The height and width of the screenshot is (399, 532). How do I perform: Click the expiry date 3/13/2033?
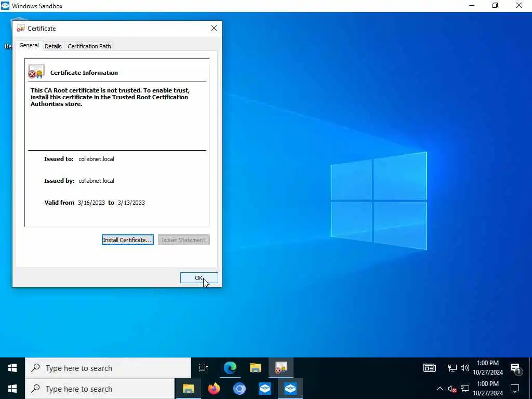(x=131, y=203)
